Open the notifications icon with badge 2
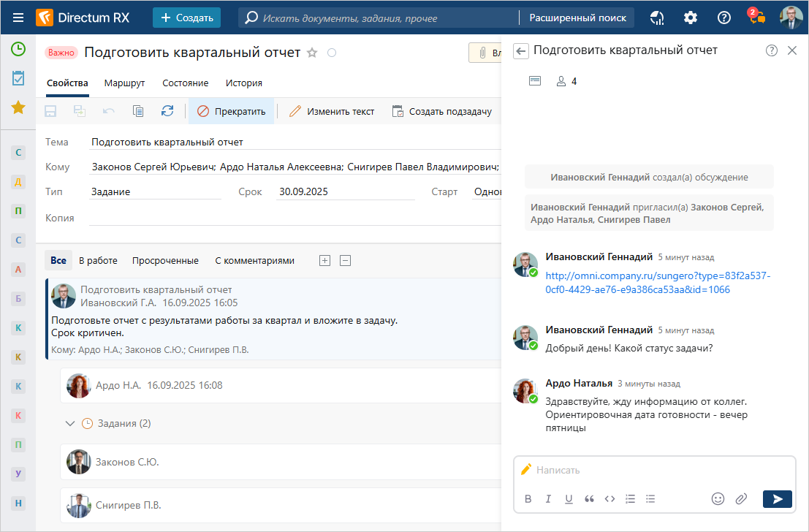The width and height of the screenshot is (809, 532). [x=756, y=18]
